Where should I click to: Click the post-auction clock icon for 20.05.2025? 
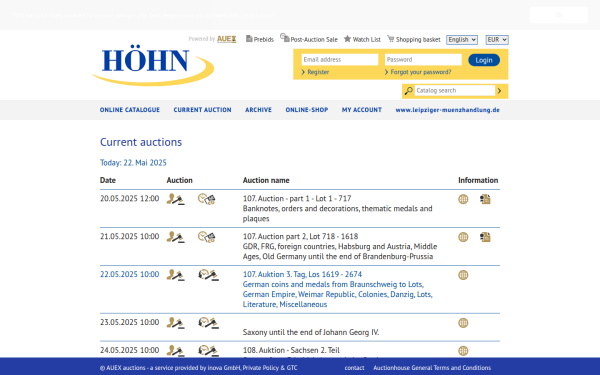[206, 199]
